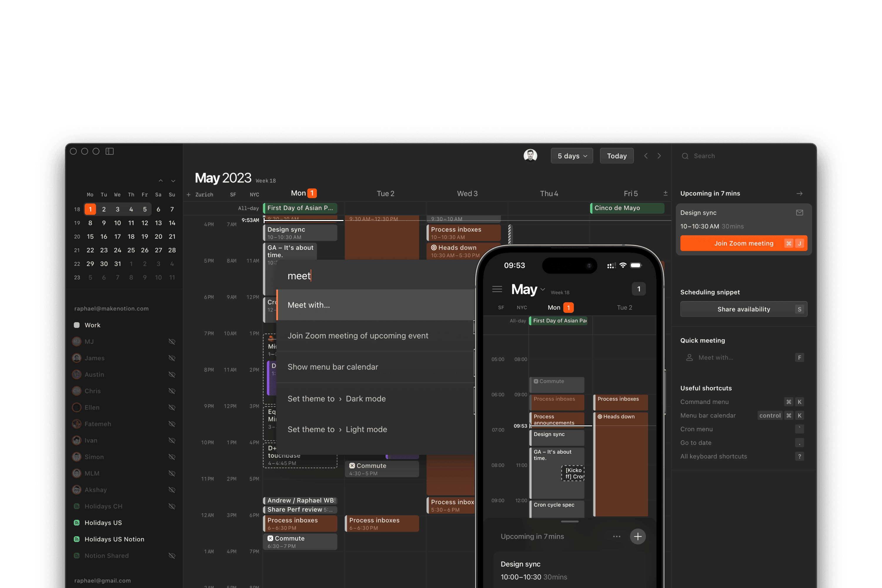Expand the May month dropdown on phone
This screenshot has width=882, height=588.
click(x=543, y=290)
